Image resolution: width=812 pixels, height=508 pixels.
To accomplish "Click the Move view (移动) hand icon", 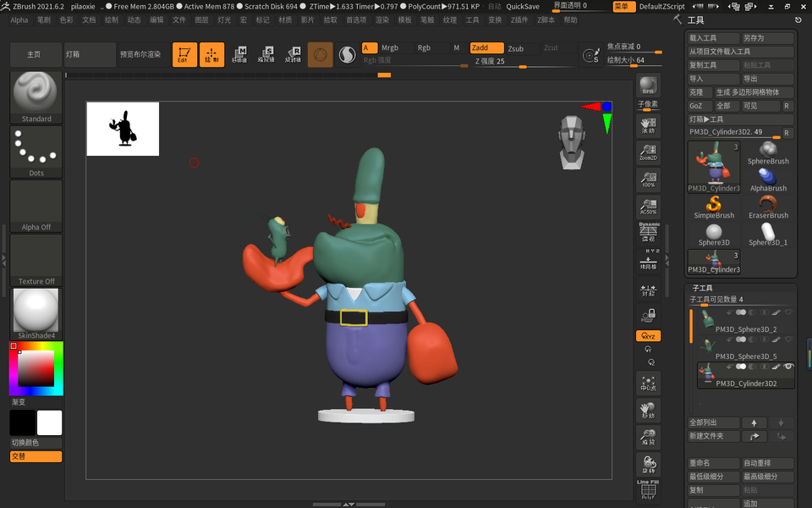I will coord(648,411).
